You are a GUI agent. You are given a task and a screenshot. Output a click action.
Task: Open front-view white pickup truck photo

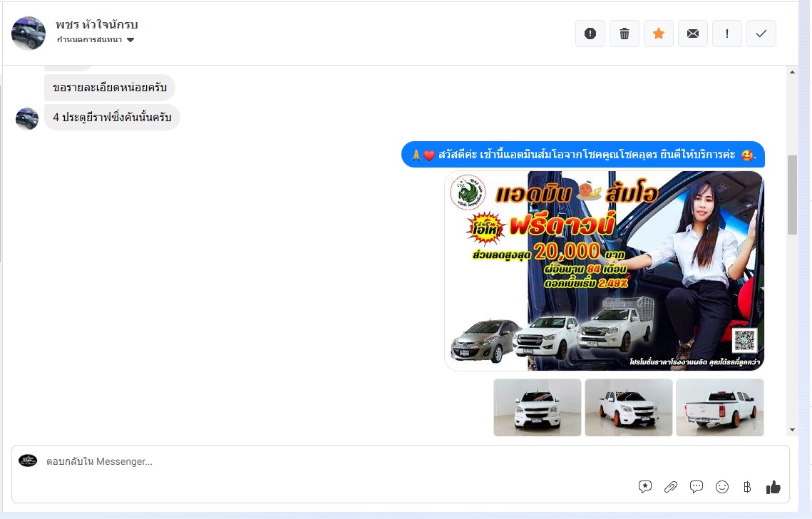538,408
